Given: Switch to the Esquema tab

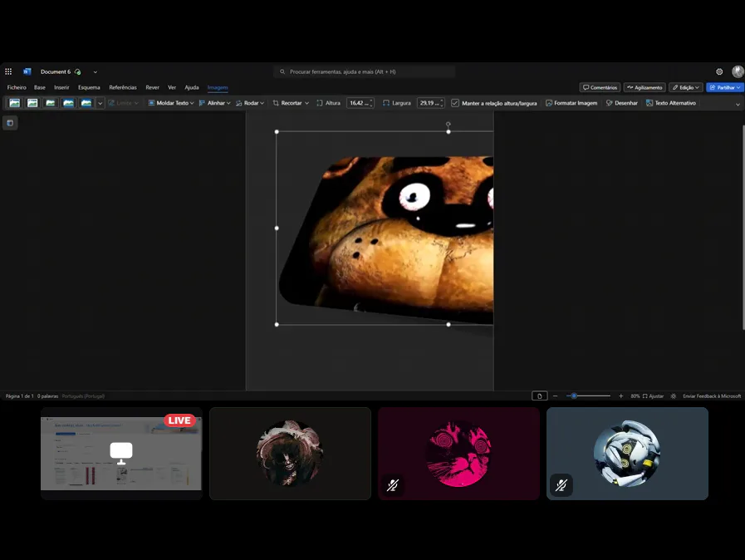Looking at the screenshot, I should point(89,87).
